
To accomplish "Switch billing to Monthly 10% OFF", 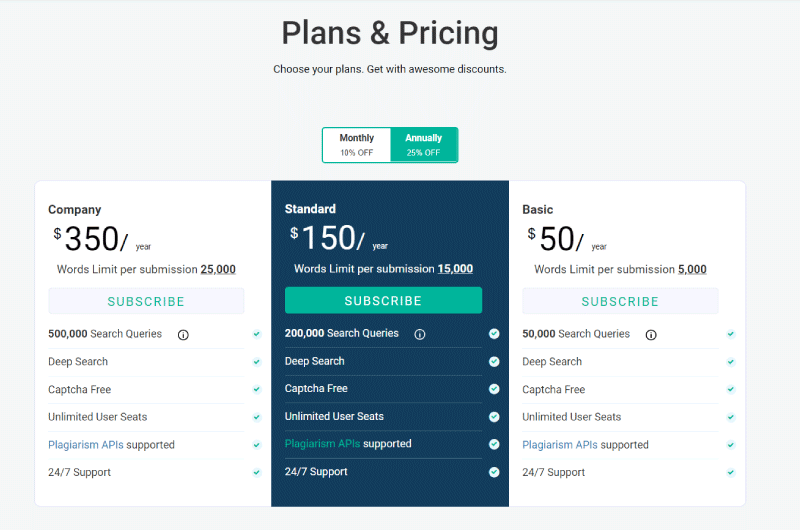I will tap(357, 145).
